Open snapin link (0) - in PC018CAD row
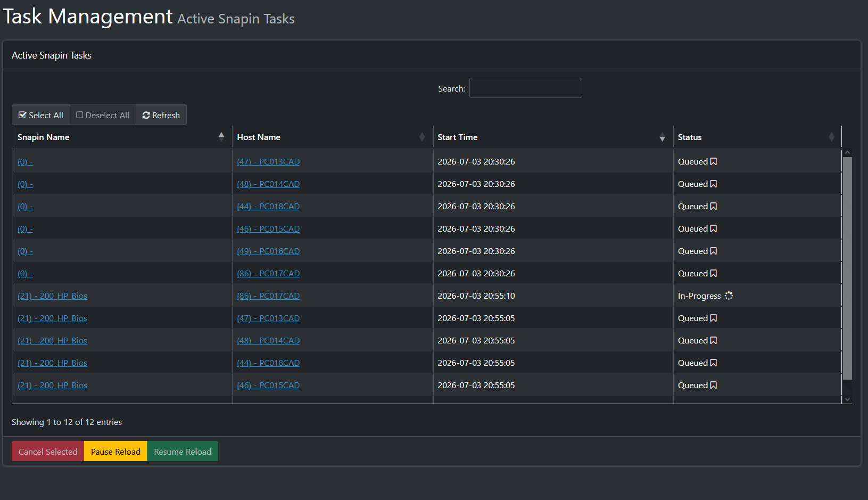This screenshot has height=500, width=868. tap(25, 206)
